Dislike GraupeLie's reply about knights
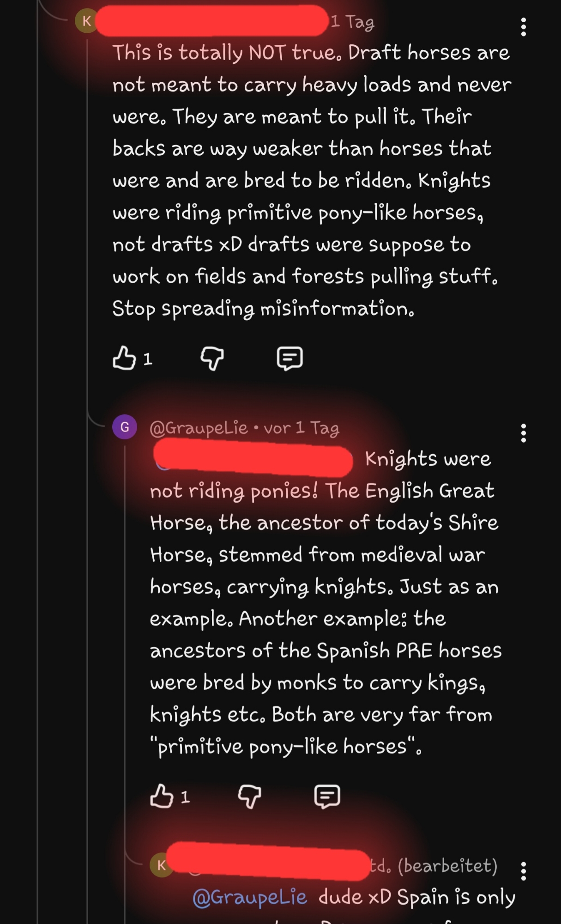 (x=249, y=796)
